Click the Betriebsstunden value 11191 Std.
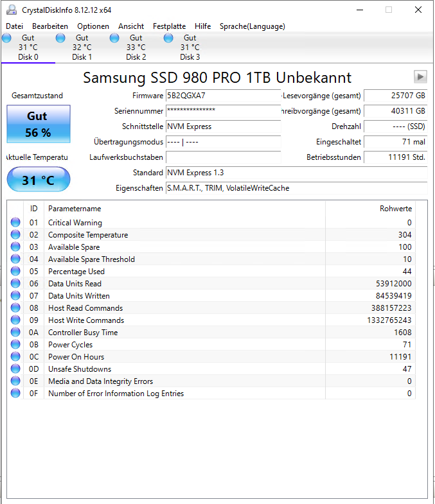 tap(396, 157)
